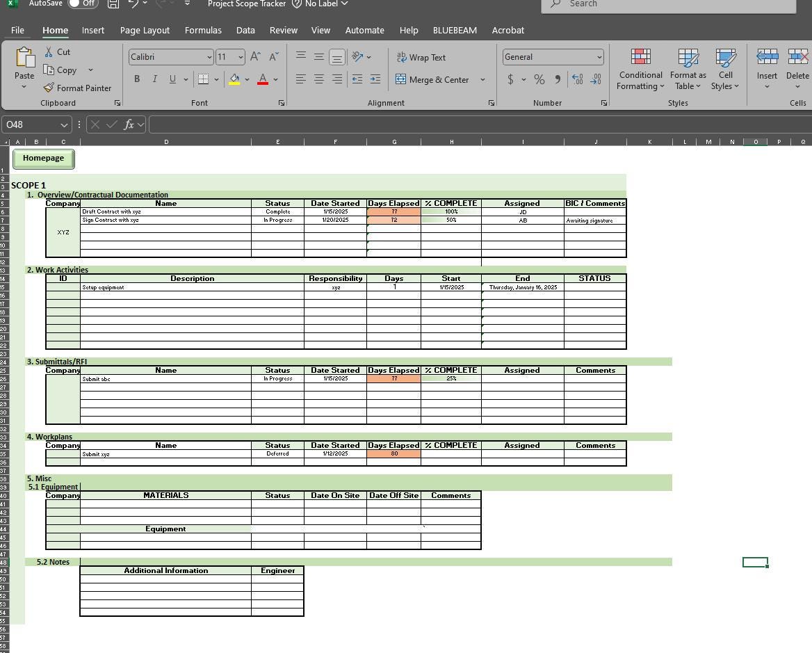
Task: Apply the Percent Style number format
Action: (x=539, y=79)
